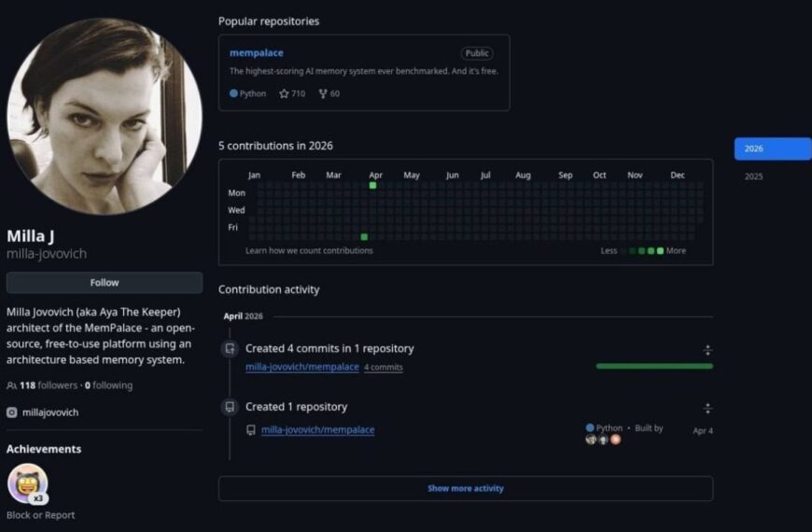Open the Achievements heading link
Image resolution: width=812 pixels, height=532 pixels.
pyautogui.click(x=44, y=449)
